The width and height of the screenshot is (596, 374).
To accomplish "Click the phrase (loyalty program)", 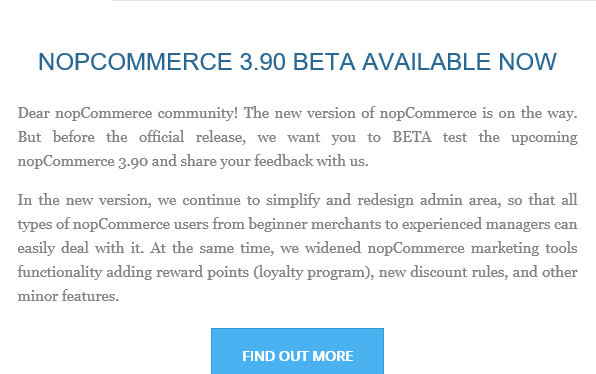I will point(314,272).
